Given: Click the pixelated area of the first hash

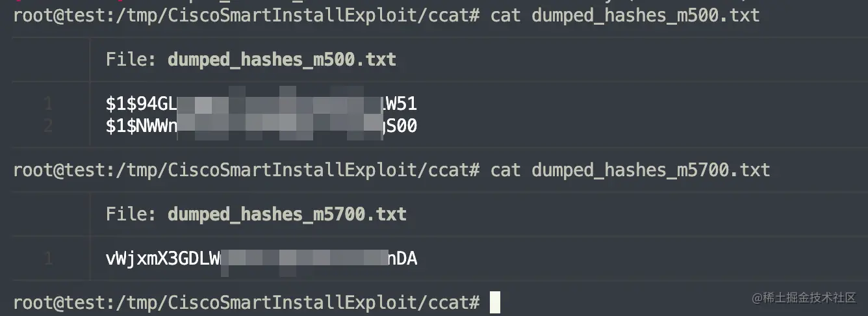Looking at the screenshot, I should click(279, 103).
